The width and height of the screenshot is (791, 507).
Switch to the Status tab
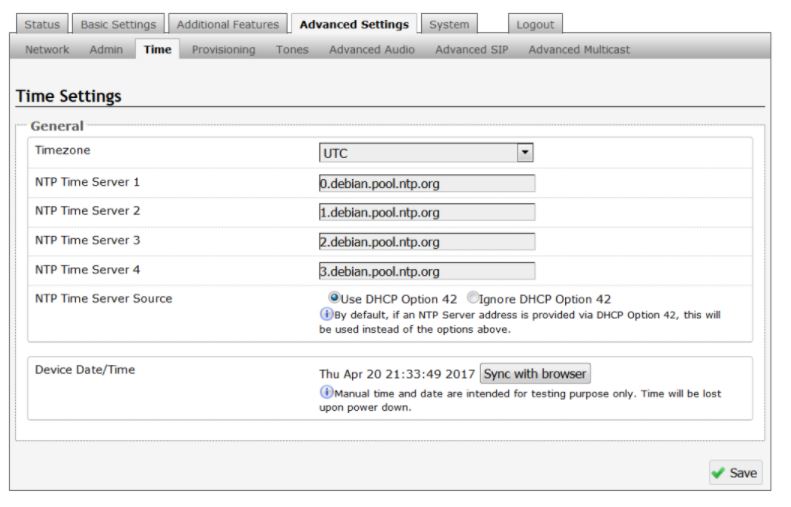pyautogui.click(x=41, y=24)
